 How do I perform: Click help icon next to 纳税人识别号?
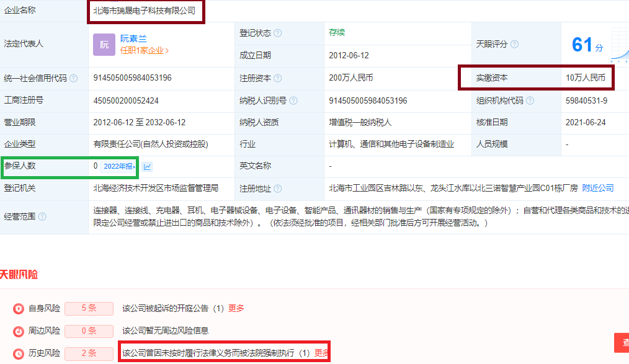point(293,100)
